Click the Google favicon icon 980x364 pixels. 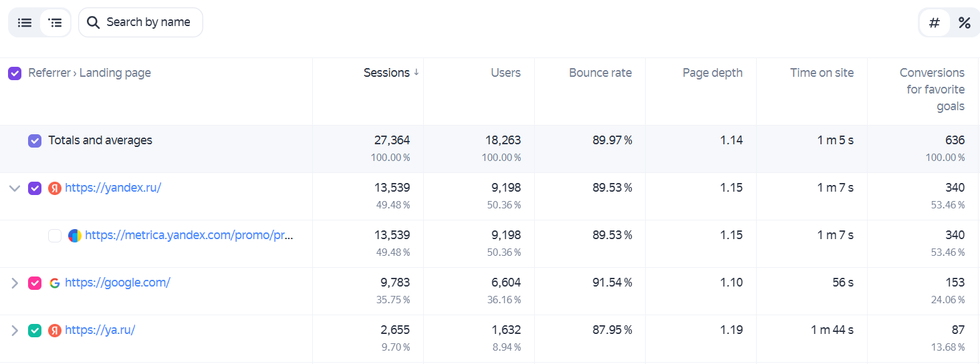point(55,283)
